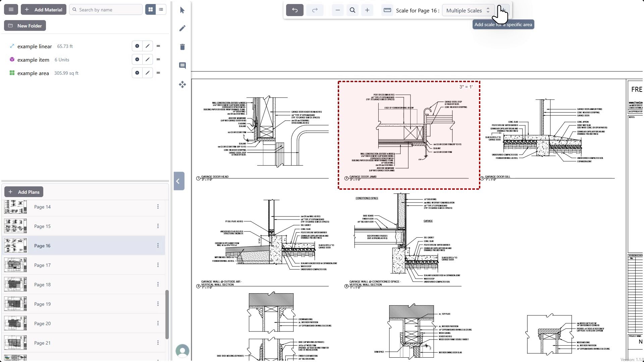Click the magnifier zoom reset button
Screen dimensions: 644x362
[x=353, y=10]
